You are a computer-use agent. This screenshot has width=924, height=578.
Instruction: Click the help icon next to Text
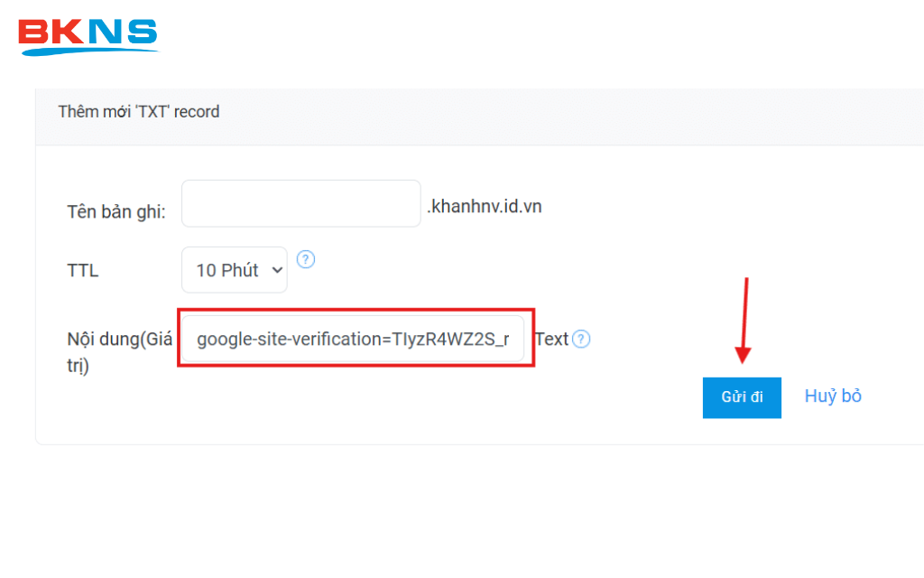582,340
